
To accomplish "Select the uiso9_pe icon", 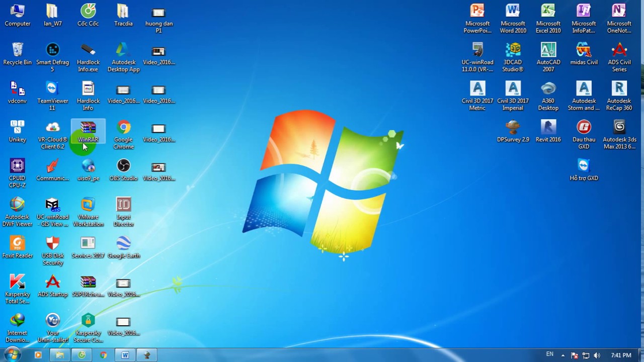I will pyautogui.click(x=88, y=170).
